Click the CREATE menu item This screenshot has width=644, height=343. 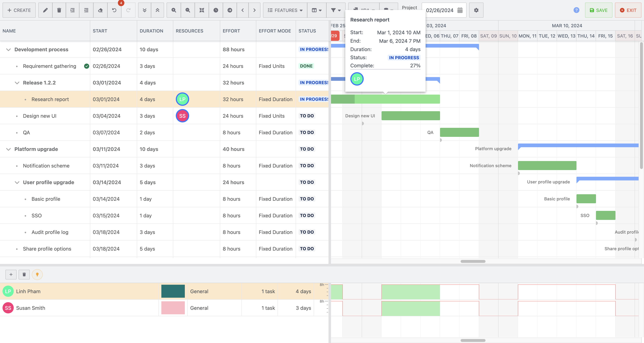click(19, 10)
